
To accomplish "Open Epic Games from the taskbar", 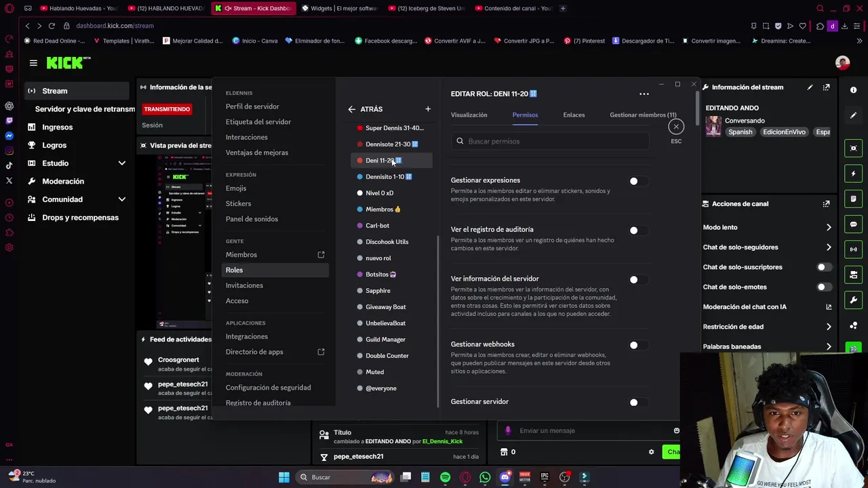I will pos(545,477).
